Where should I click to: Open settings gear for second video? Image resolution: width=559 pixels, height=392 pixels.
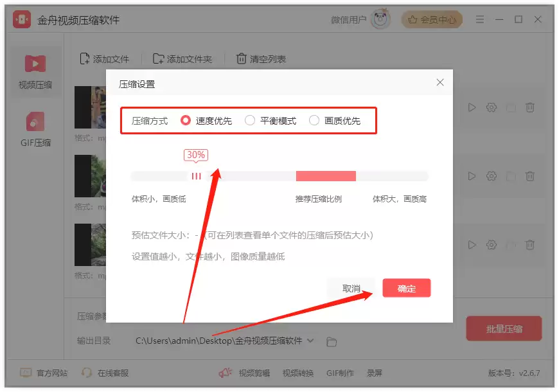(x=492, y=176)
